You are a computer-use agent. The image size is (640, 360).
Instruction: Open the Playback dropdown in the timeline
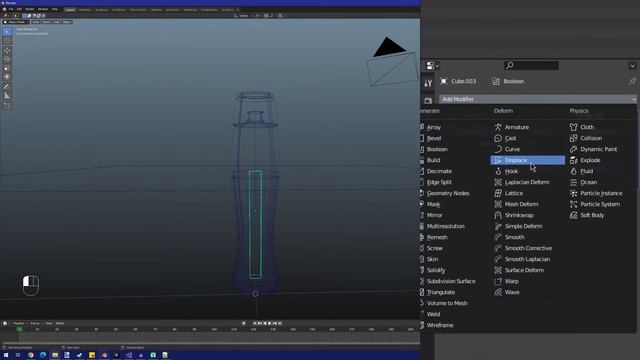(19, 323)
